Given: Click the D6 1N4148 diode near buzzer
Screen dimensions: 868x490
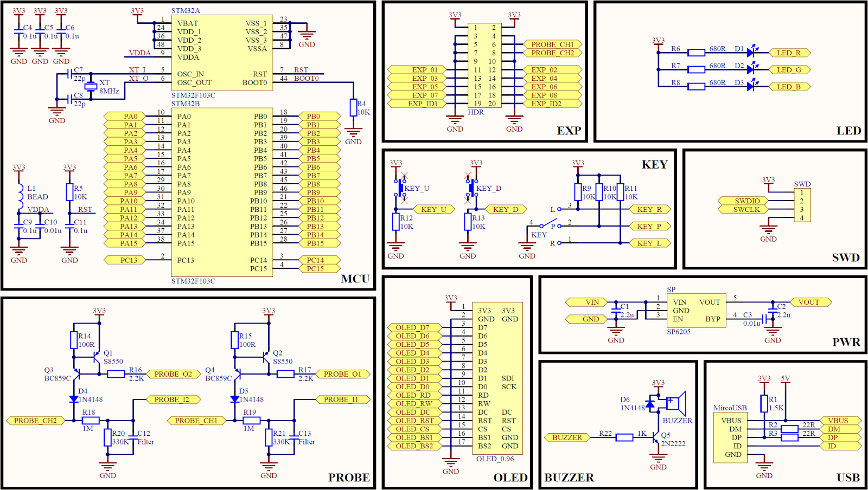Looking at the screenshot, I should pyautogui.click(x=650, y=404).
